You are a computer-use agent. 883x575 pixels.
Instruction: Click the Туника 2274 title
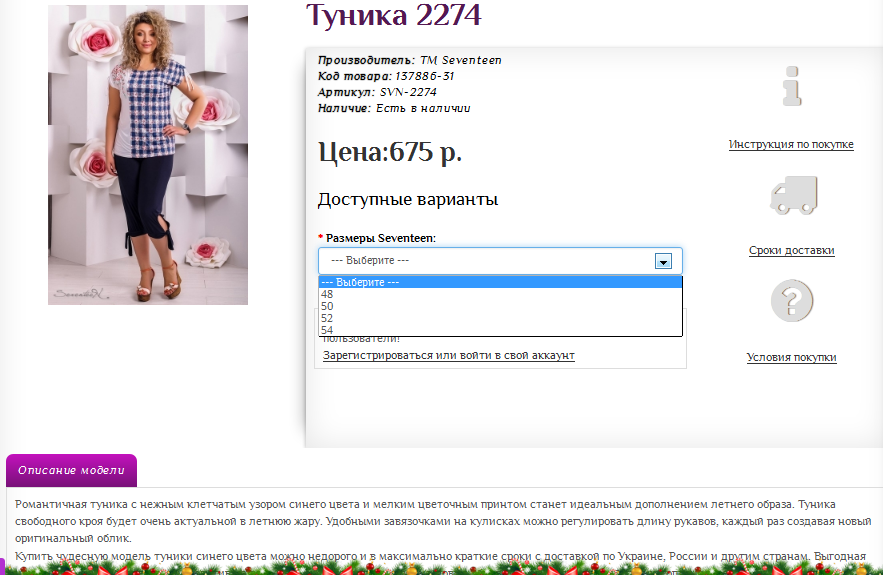click(394, 15)
